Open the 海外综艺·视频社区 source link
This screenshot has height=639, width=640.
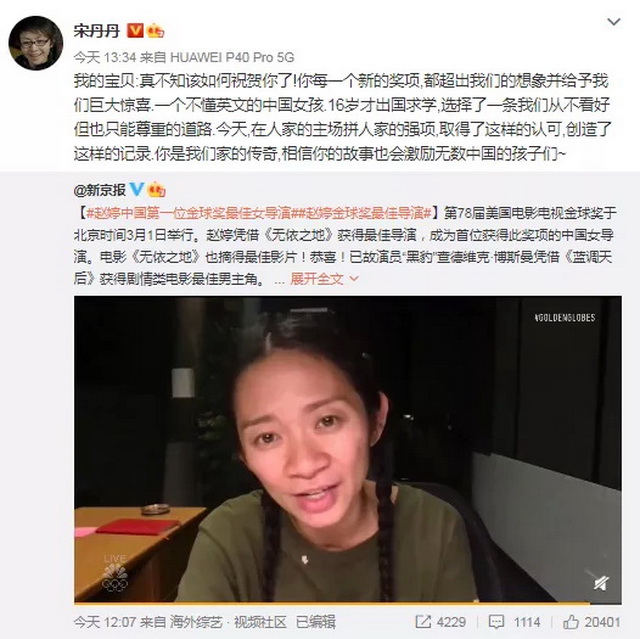(228, 622)
